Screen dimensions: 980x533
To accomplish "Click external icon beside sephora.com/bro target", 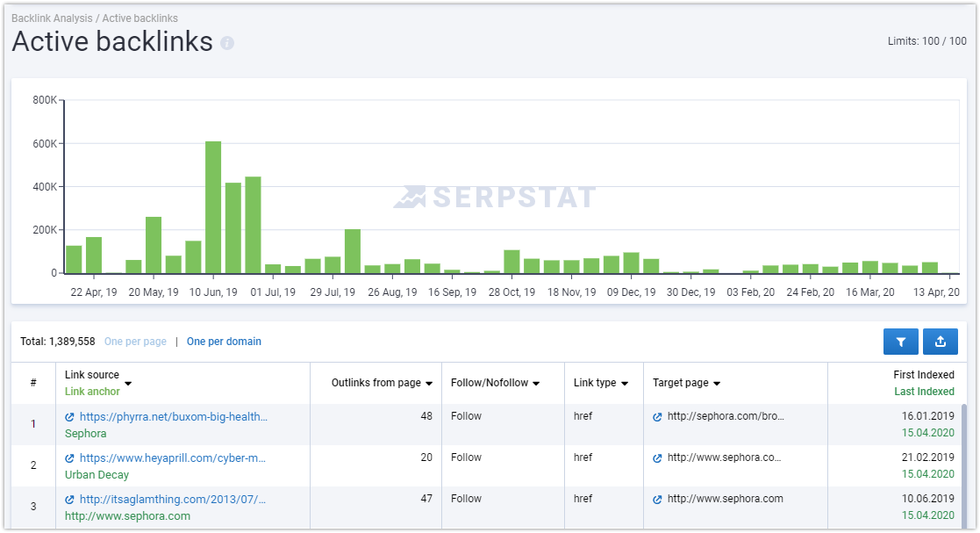I will 657,417.
